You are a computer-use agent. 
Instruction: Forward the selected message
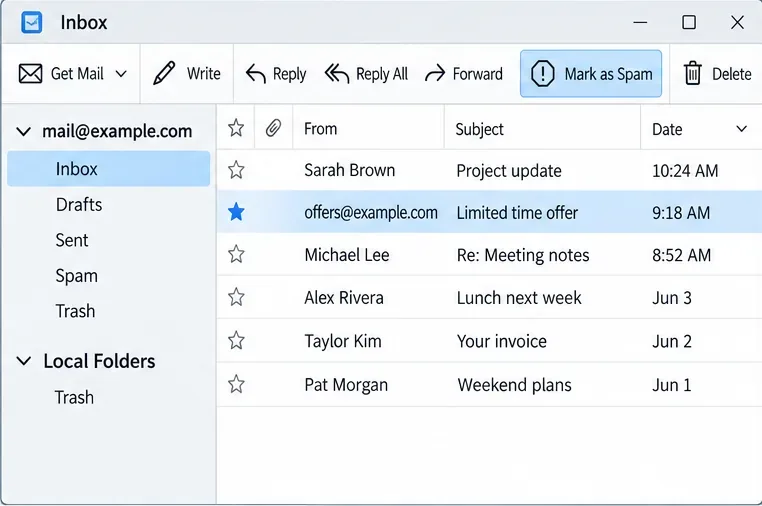464,74
